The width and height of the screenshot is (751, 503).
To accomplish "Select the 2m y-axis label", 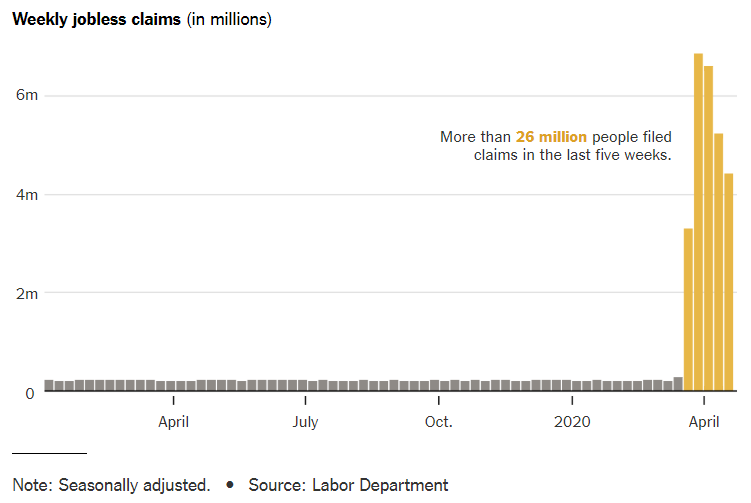I will (x=26, y=294).
